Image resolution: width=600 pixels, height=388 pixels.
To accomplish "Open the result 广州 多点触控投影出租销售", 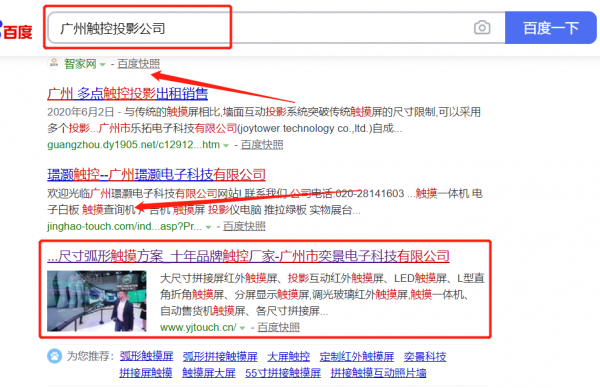I will [x=127, y=93].
